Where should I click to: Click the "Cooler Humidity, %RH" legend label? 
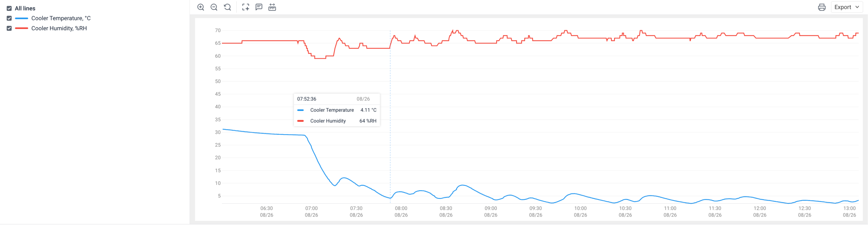pos(59,29)
